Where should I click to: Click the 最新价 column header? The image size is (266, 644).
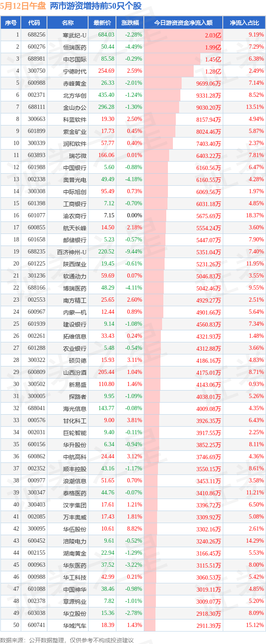point(102,23)
